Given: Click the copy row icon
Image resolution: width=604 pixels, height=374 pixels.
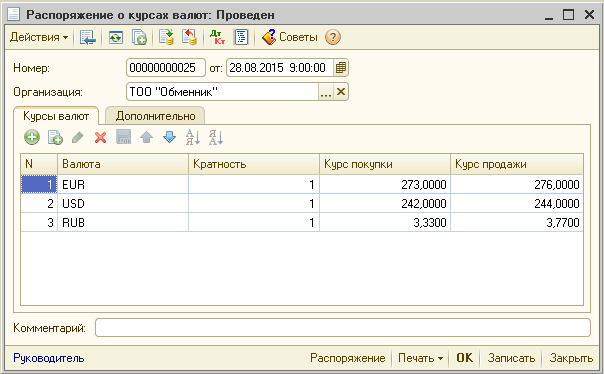Looking at the screenshot, I should coord(55,137).
